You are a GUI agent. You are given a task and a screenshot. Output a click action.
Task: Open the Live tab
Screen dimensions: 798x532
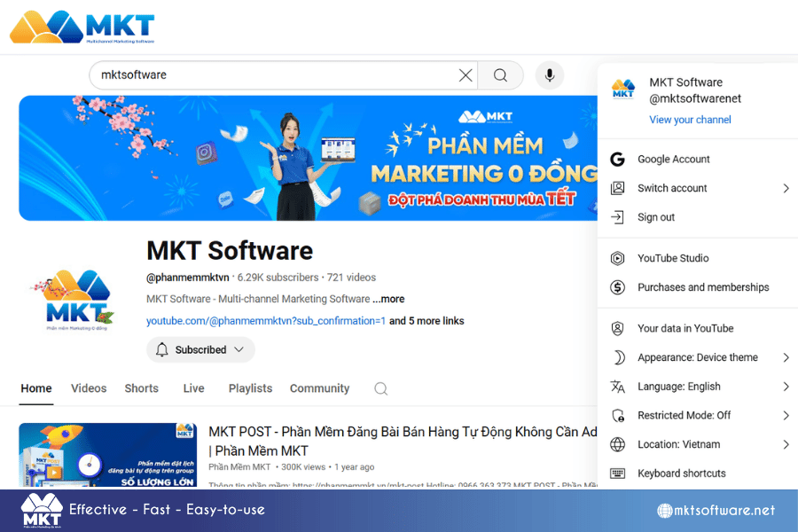pos(193,388)
